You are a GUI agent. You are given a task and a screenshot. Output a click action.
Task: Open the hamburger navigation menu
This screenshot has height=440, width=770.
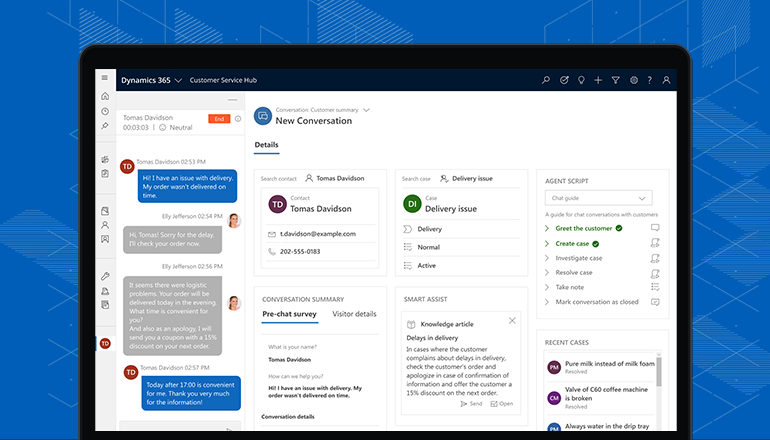click(x=105, y=78)
